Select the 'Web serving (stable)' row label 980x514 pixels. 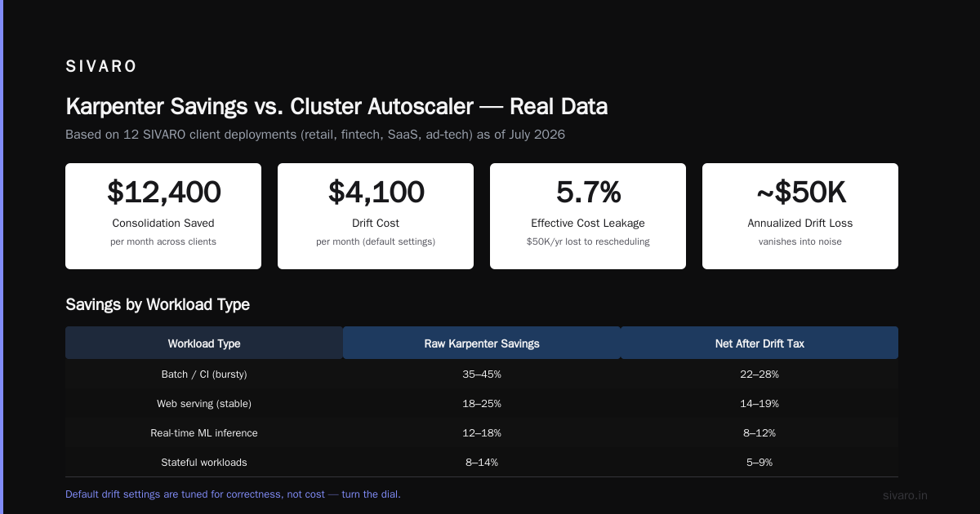point(204,403)
